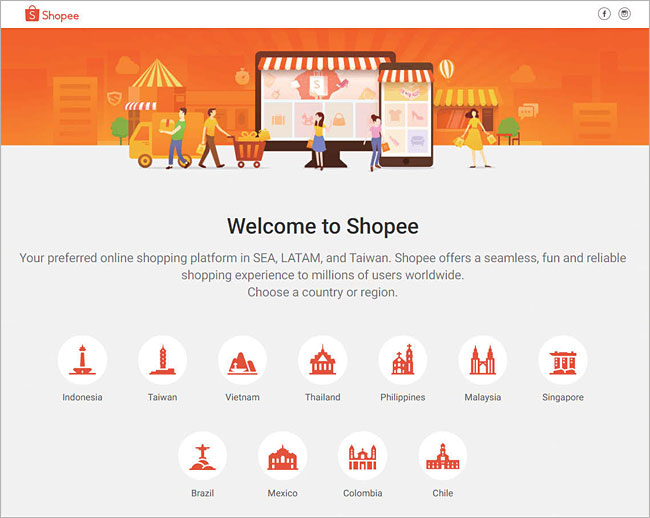Click the Thailand country label

click(323, 397)
